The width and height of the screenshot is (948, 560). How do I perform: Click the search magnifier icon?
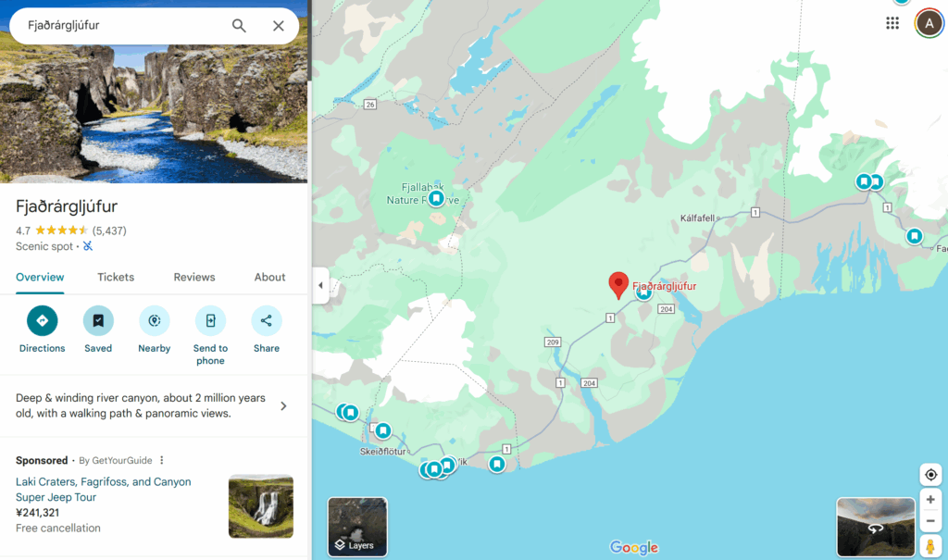pyautogui.click(x=239, y=25)
